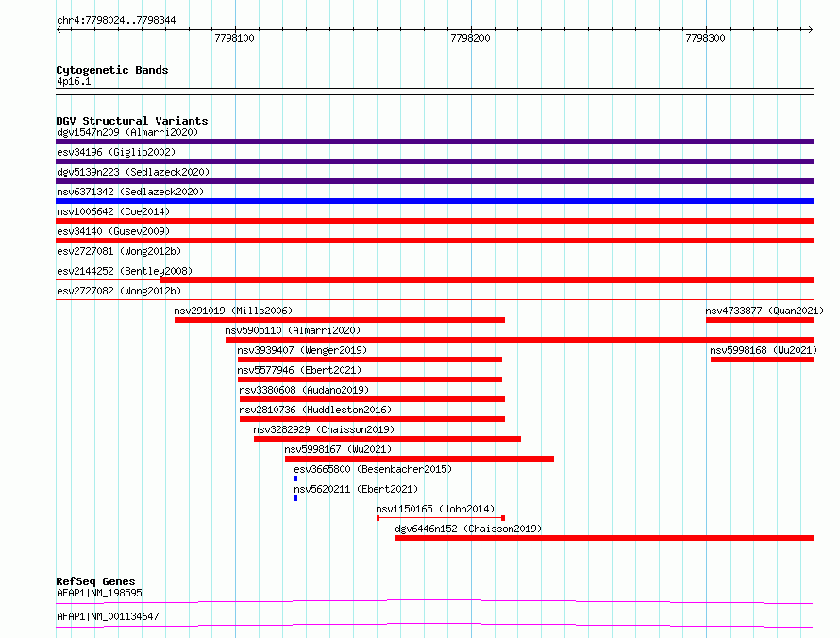This screenshot has height=638, width=840.
Task: Open the esv2144252 (Bentley2008) label
Action: pyautogui.click(x=125, y=271)
